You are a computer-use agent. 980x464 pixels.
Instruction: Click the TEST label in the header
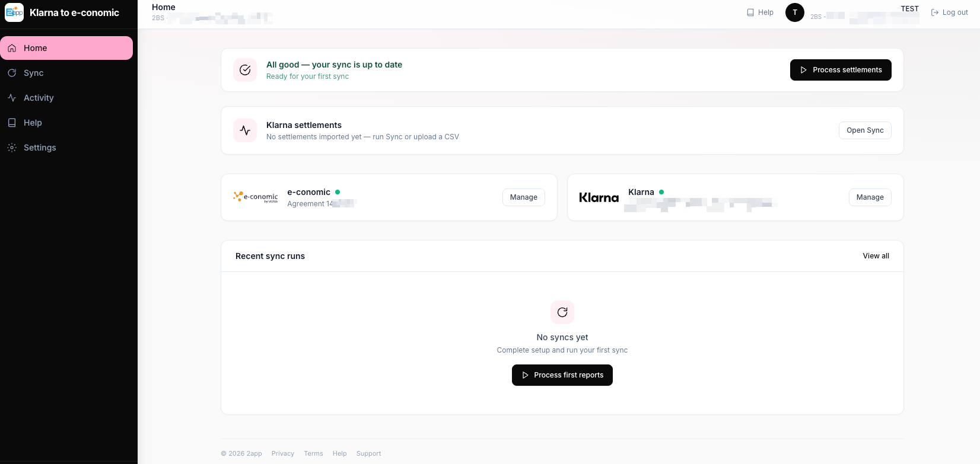coord(910,9)
